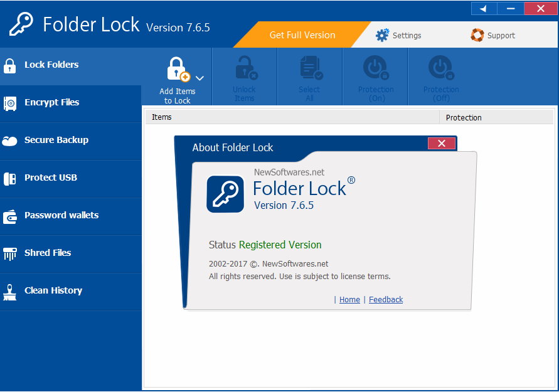Click the Protection column header
The height and width of the screenshot is (392, 559).
tap(496, 117)
